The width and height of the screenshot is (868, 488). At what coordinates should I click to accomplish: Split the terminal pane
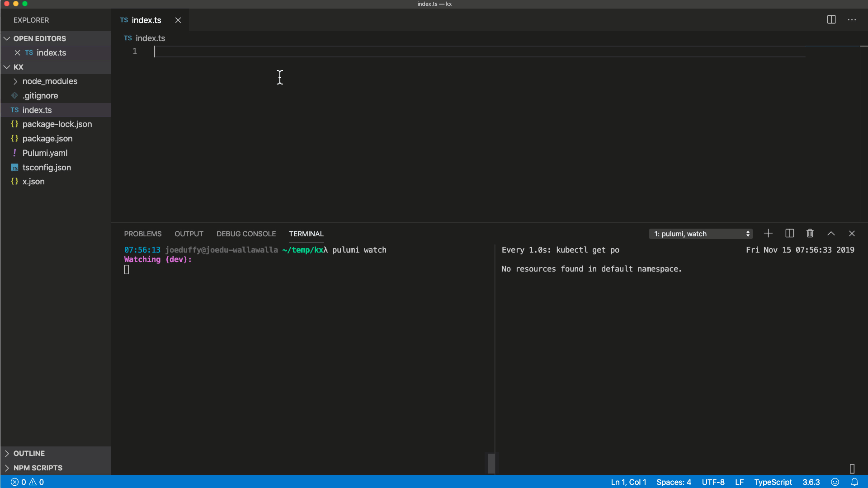[x=789, y=234]
